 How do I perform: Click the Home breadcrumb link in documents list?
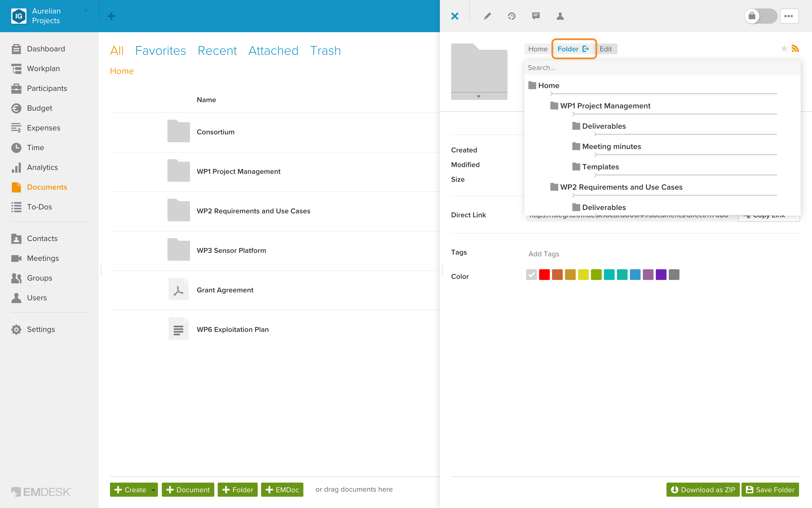[x=122, y=71]
